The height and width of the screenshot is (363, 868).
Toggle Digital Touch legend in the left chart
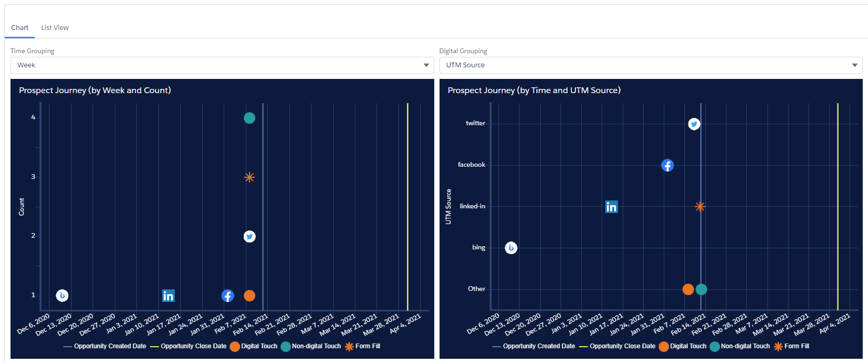[x=254, y=346]
